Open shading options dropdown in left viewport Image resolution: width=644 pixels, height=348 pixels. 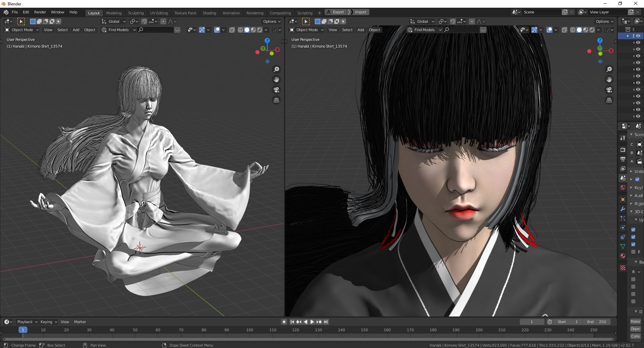pyautogui.click(x=266, y=30)
